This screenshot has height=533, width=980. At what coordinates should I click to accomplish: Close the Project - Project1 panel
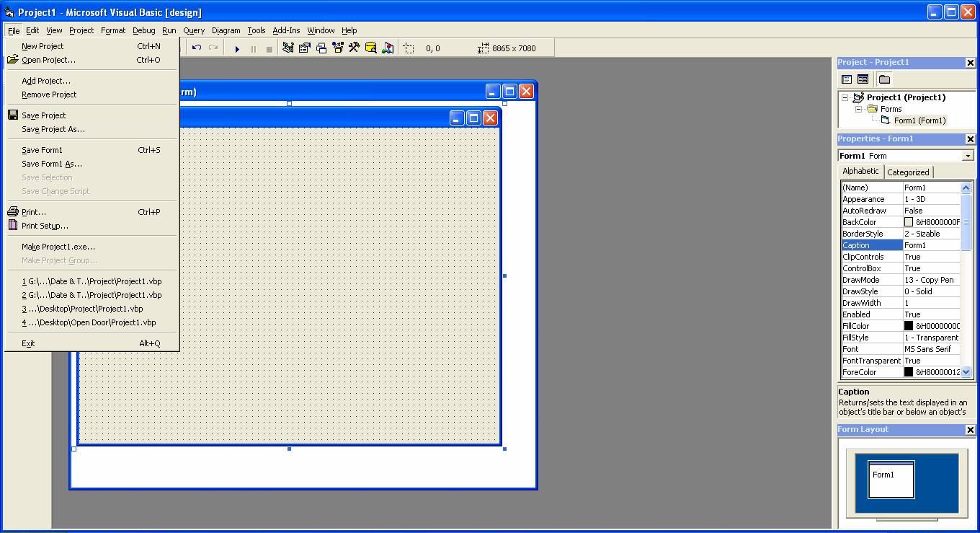pyautogui.click(x=970, y=63)
